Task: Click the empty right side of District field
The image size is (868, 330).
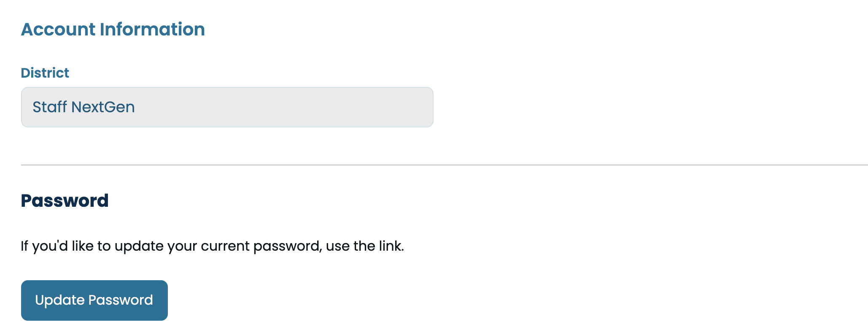Action: [x=337, y=107]
